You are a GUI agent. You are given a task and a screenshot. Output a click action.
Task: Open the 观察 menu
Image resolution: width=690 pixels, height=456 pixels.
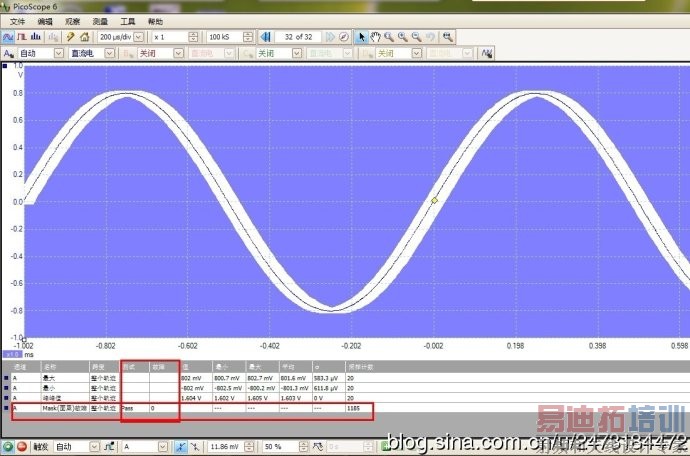click(72, 22)
